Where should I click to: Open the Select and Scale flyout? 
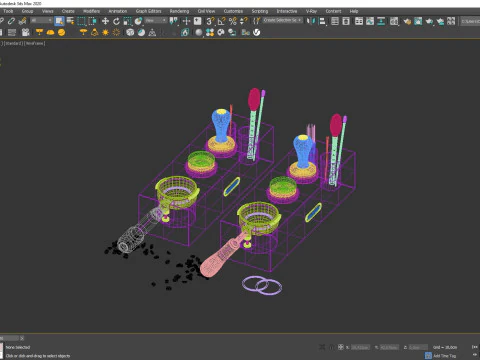point(127,21)
